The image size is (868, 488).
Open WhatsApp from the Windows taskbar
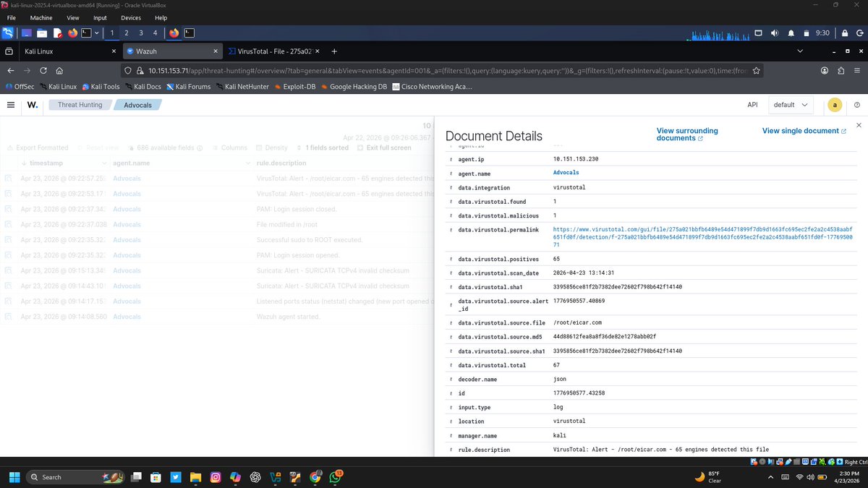pos(336,477)
